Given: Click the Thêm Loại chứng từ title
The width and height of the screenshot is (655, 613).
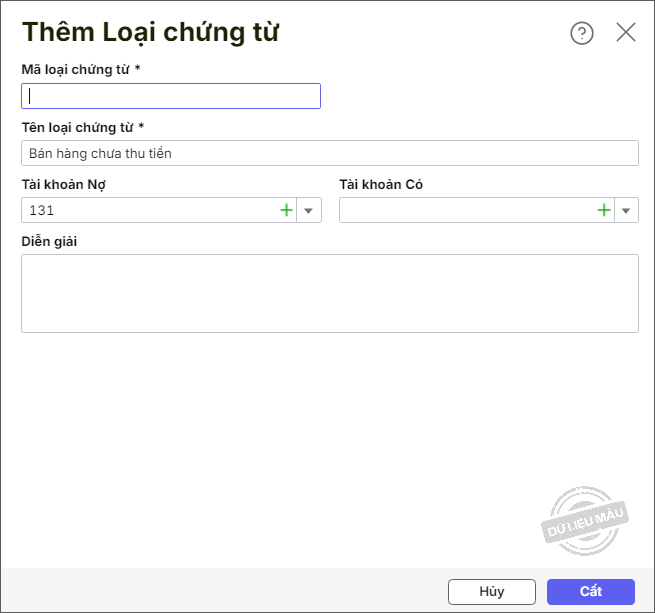Looking at the screenshot, I should tap(150, 32).
